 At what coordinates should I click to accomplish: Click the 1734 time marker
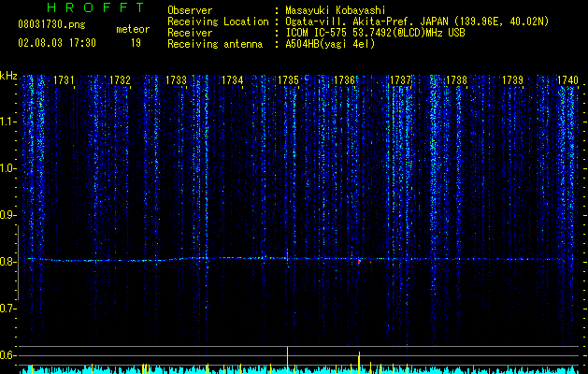233,80
